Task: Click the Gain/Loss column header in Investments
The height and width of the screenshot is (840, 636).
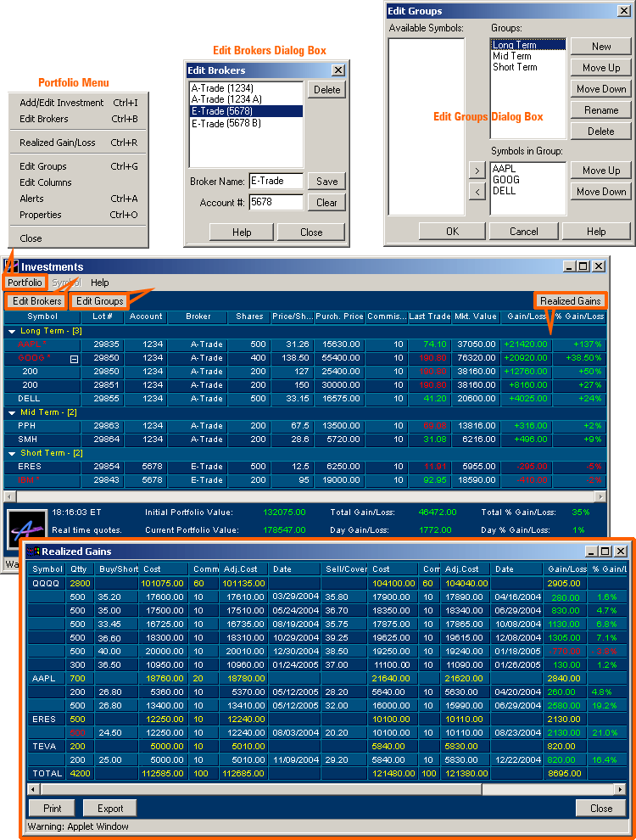Action: tap(527, 316)
